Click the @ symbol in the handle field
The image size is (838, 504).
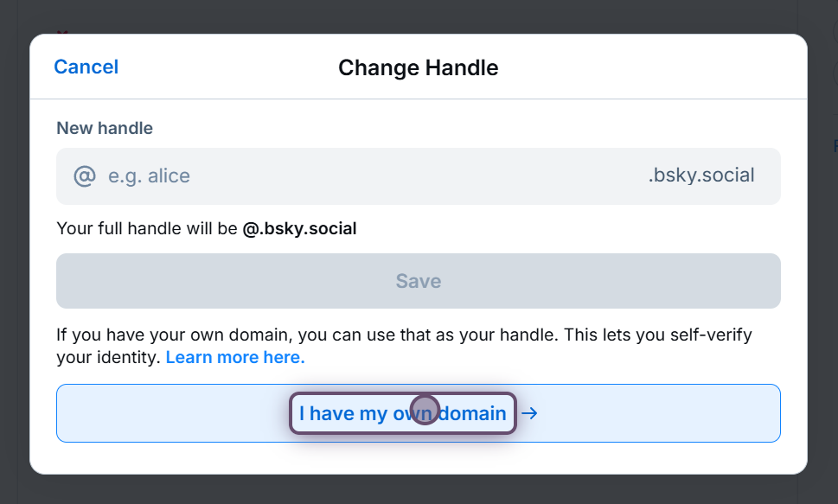tap(84, 176)
